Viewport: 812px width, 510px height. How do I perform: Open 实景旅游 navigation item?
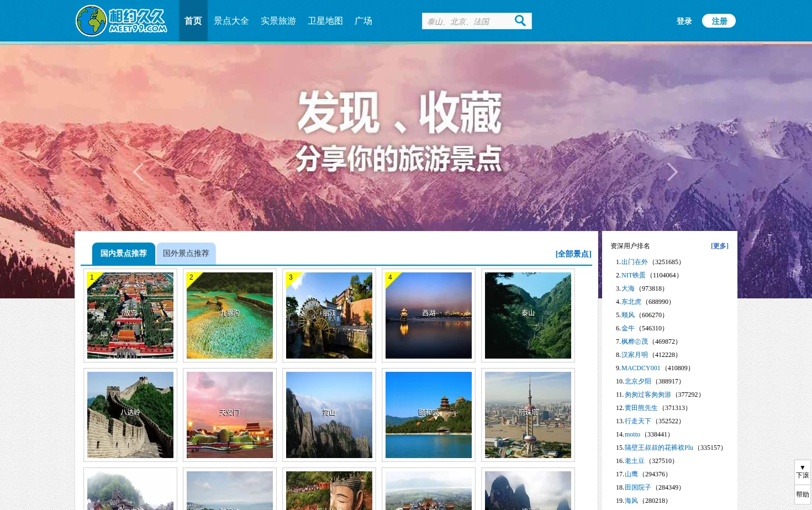coord(278,20)
